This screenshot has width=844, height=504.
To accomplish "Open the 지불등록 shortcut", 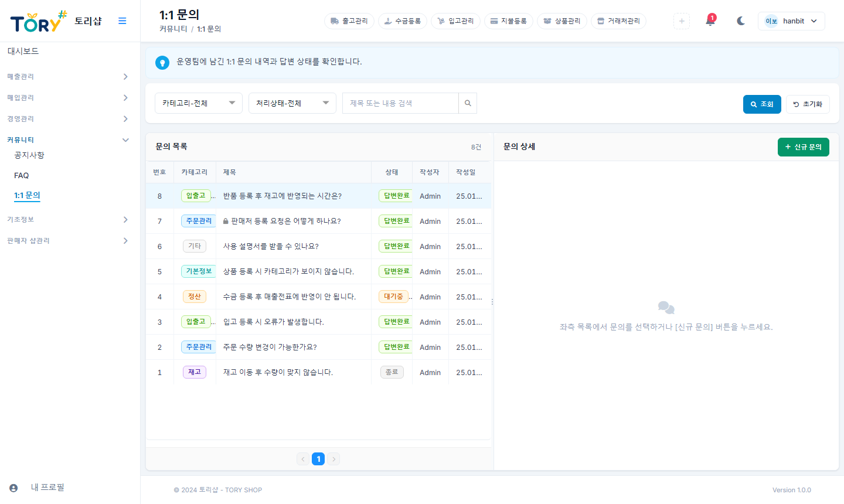I will [x=509, y=21].
